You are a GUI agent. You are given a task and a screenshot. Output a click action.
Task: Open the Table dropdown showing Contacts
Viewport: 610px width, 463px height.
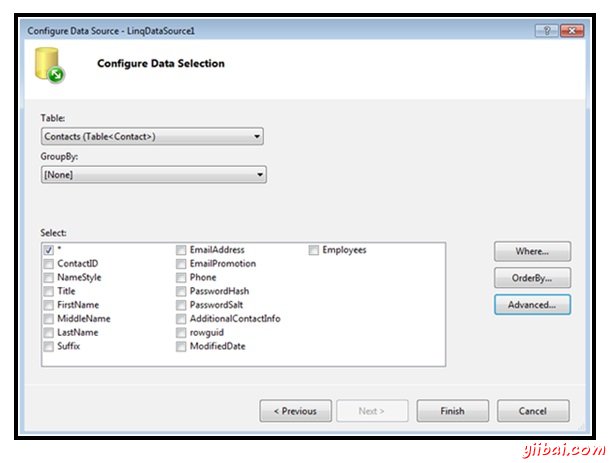point(152,137)
